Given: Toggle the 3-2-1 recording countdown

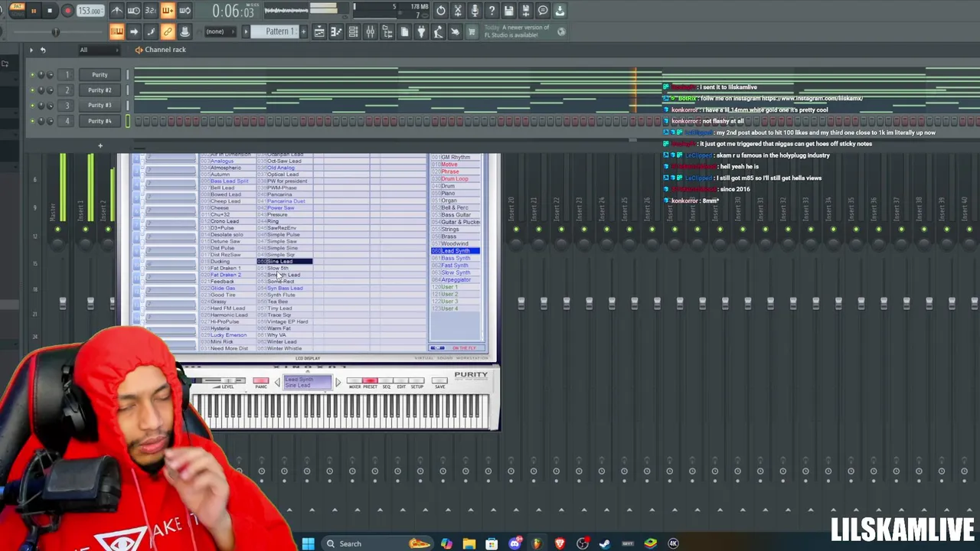Looking at the screenshot, I should (x=150, y=11).
